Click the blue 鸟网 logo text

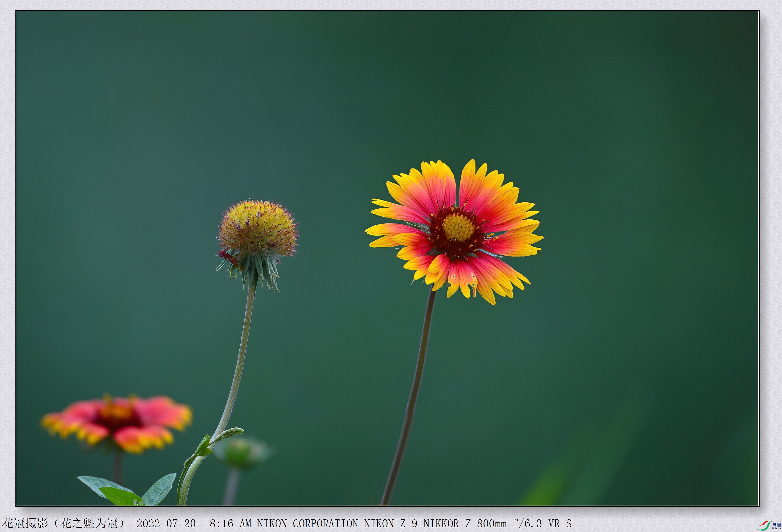(x=776, y=525)
